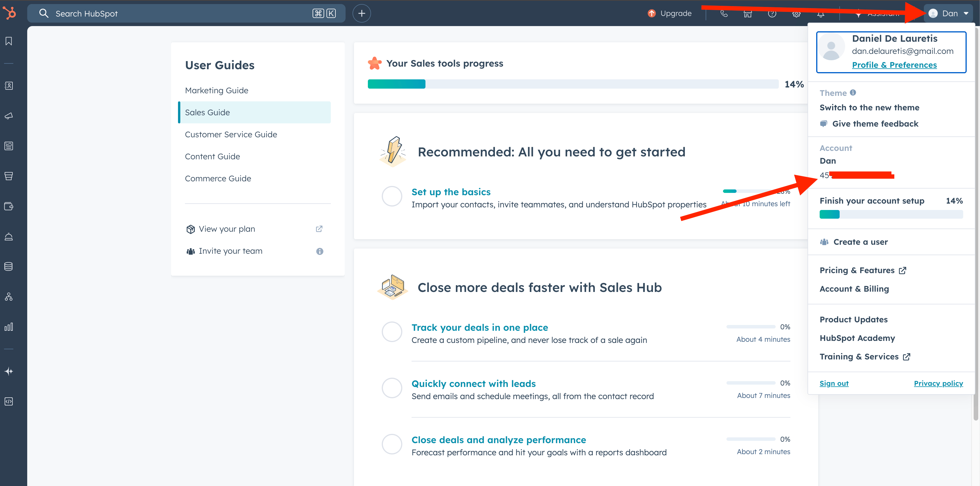Click the page vertical scrollbar
980x486 pixels.
pos(976,224)
